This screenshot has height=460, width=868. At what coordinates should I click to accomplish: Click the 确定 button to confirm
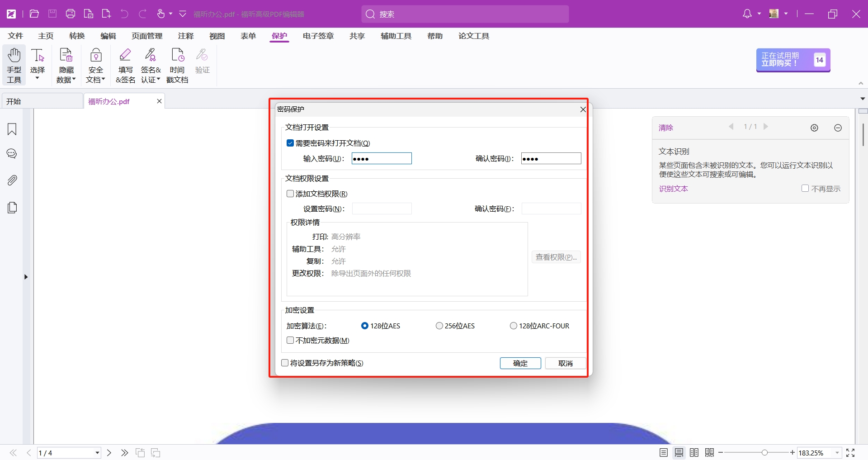(520, 363)
